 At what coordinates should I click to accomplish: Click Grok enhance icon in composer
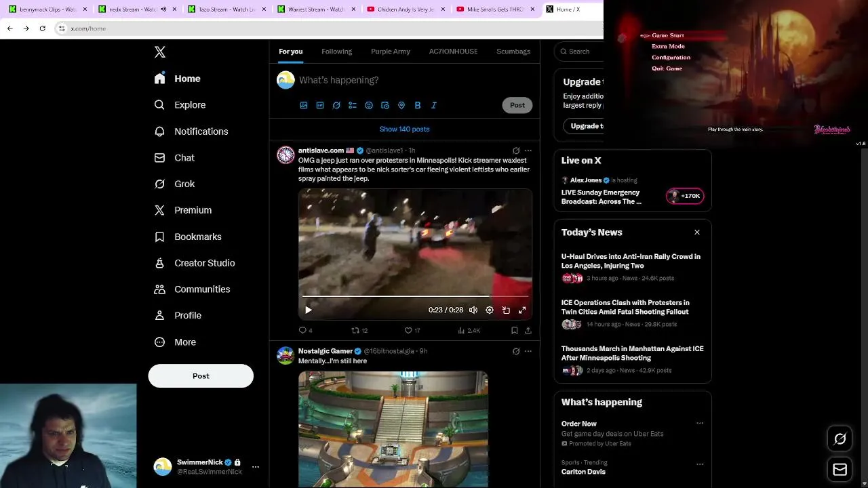pyautogui.click(x=336, y=105)
